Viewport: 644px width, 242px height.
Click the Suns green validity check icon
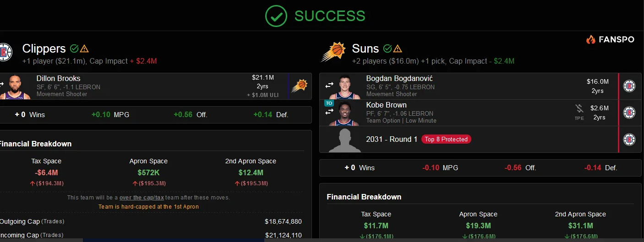[387, 48]
